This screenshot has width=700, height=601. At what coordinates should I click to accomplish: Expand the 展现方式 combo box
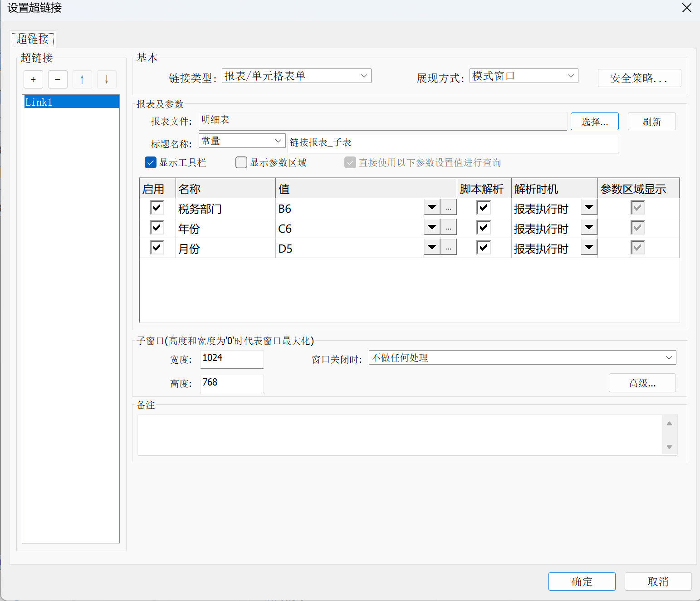(524, 76)
